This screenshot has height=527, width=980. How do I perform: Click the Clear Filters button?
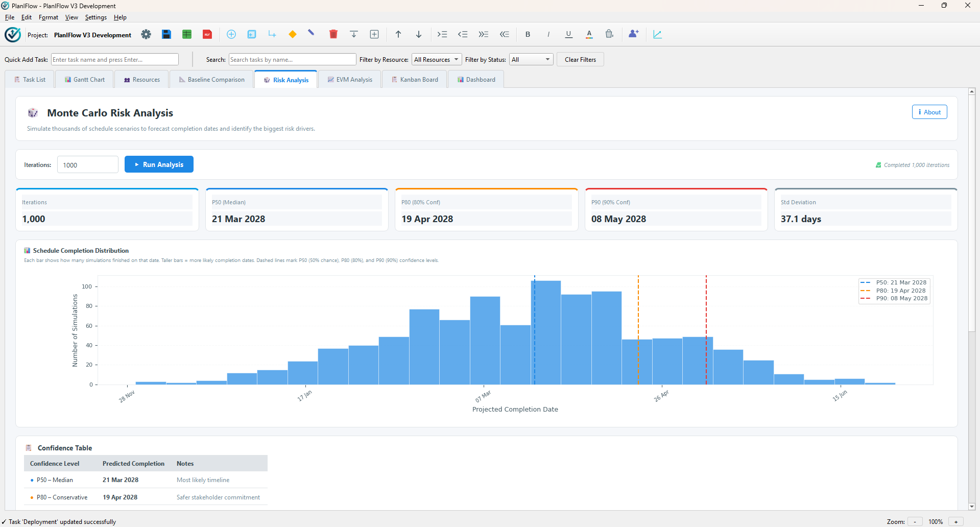[580, 60]
